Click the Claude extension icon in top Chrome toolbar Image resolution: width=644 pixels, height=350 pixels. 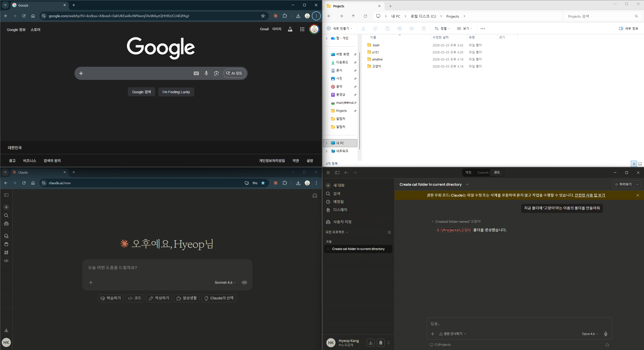coord(276,16)
